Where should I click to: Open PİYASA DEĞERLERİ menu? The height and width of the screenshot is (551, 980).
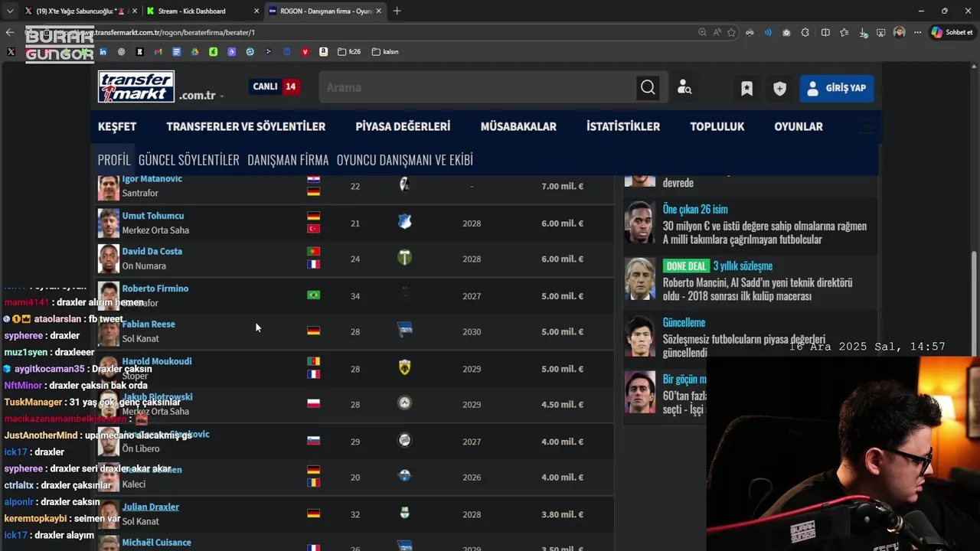pyautogui.click(x=403, y=126)
